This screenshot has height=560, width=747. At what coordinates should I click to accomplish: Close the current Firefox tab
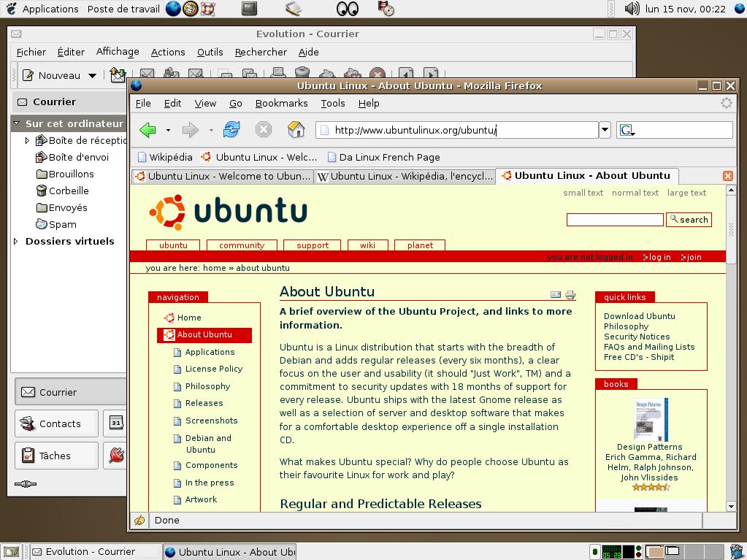[x=727, y=176]
